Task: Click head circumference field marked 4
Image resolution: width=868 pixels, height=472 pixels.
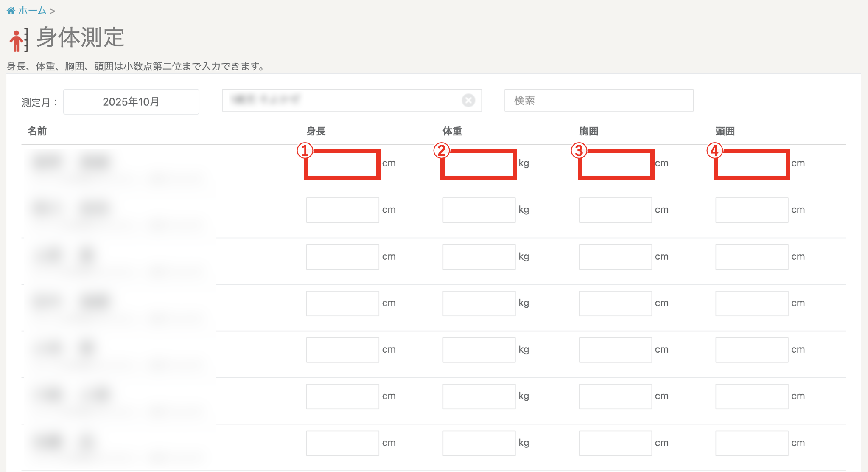Action: tap(752, 164)
